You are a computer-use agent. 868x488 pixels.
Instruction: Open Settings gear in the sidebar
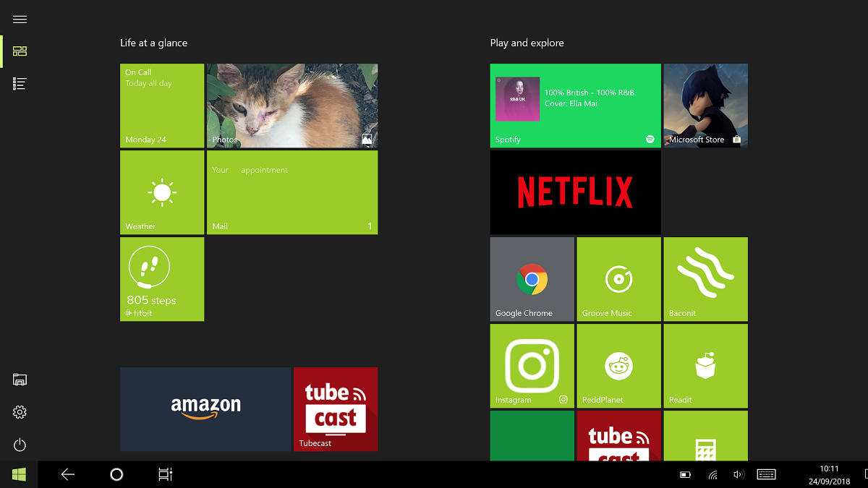[x=20, y=412]
